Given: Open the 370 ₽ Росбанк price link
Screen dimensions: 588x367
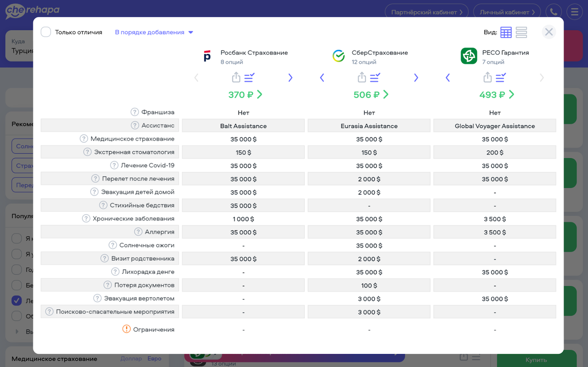Looking at the screenshot, I should click(245, 95).
